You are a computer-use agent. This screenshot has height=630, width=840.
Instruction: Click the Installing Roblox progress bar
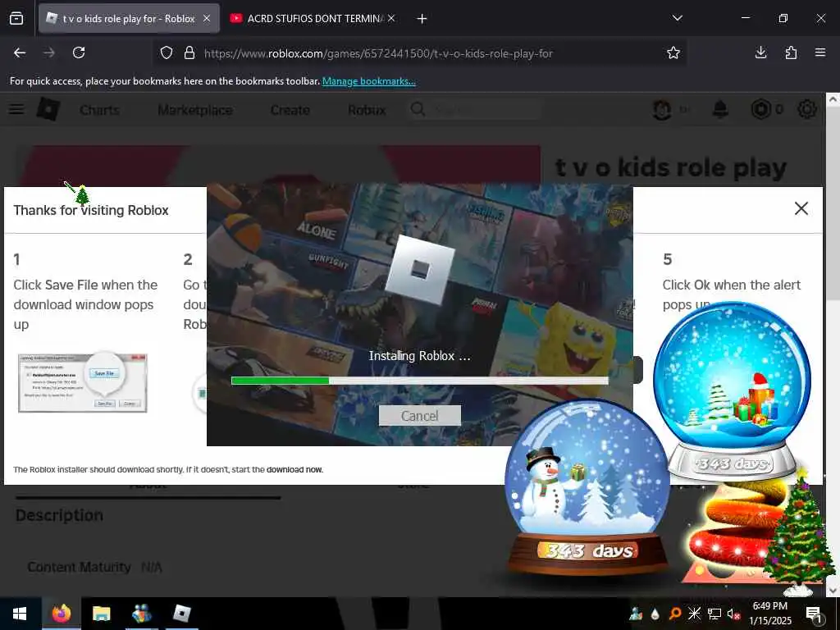pyautogui.click(x=419, y=381)
